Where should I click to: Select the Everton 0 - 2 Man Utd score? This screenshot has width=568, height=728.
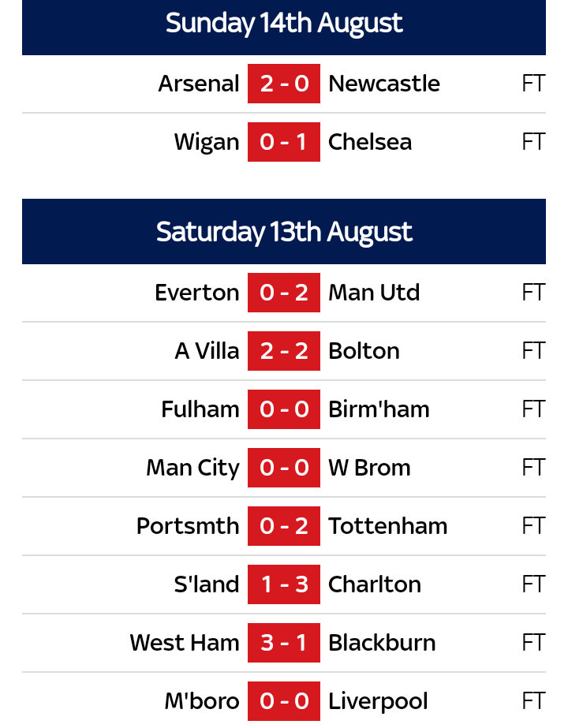284,293
